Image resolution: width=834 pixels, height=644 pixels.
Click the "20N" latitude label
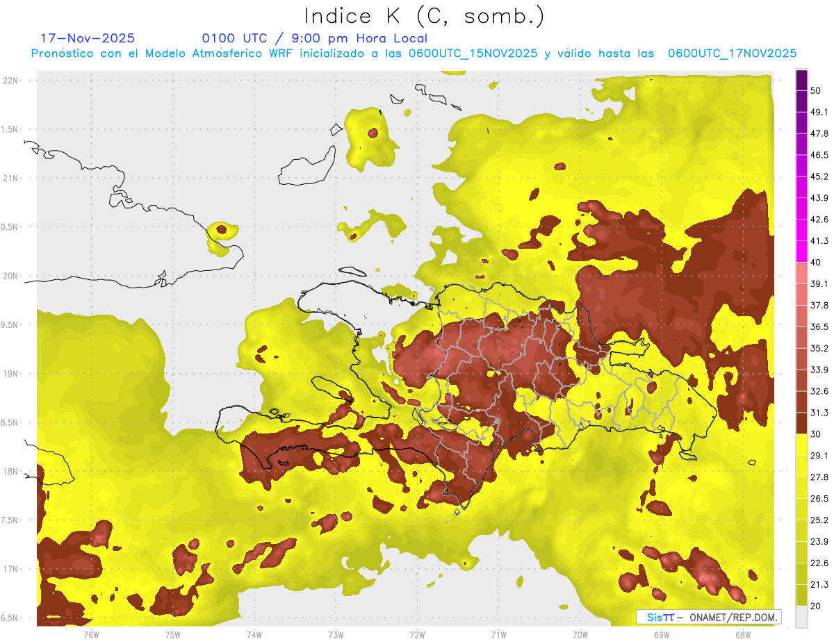pyautogui.click(x=12, y=276)
